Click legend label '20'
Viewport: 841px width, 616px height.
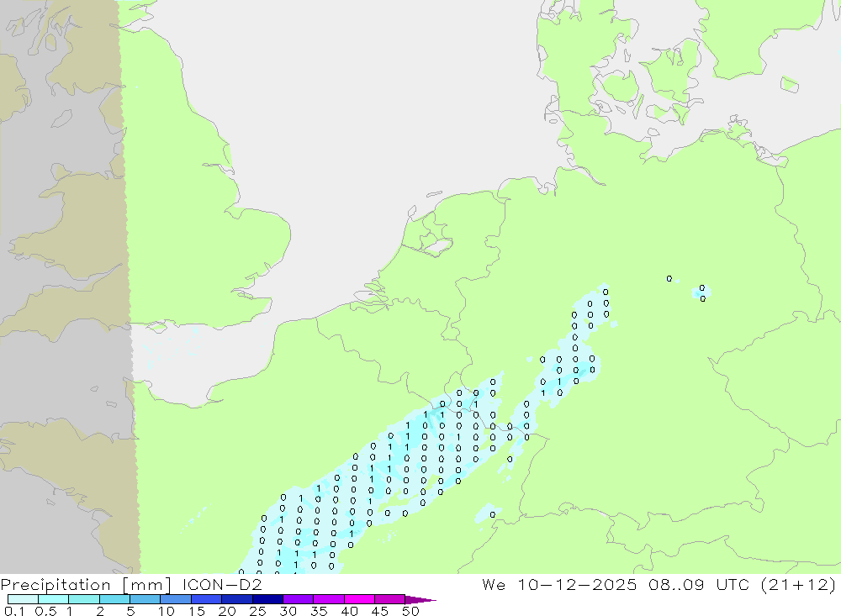point(227,611)
